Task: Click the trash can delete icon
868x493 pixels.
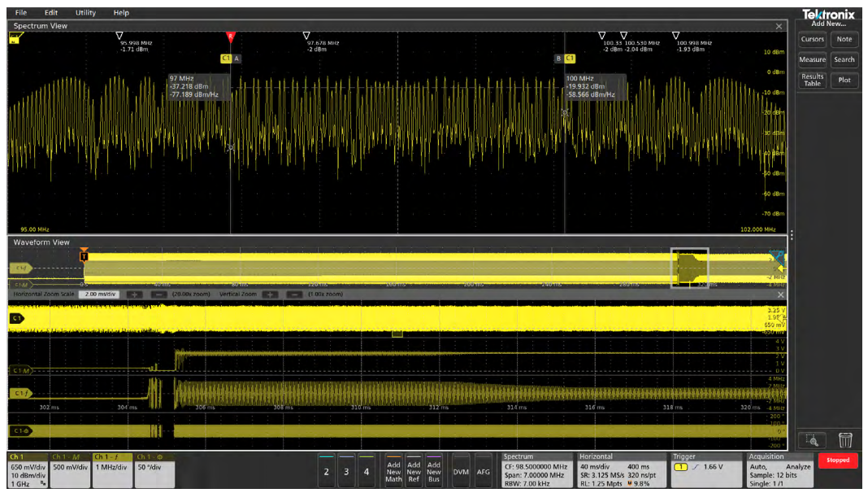Action: pyautogui.click(x=845, y=440)
